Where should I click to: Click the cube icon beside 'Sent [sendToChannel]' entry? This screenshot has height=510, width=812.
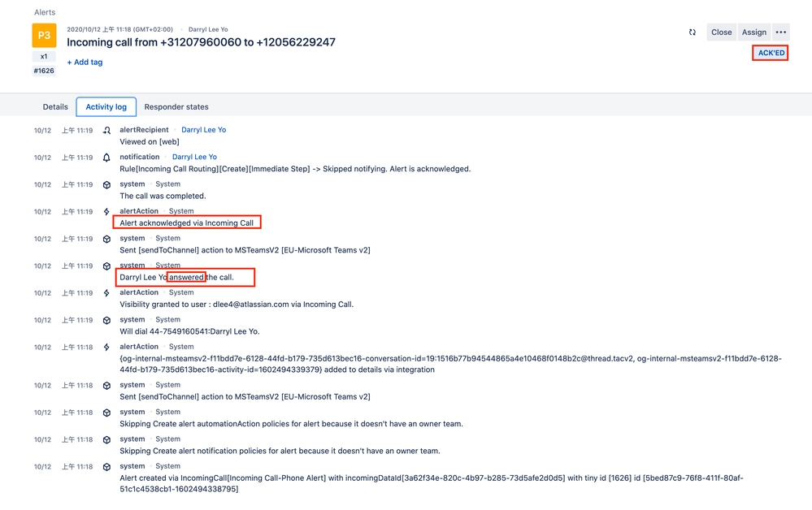pyautogui.click(x=106, y=239)
